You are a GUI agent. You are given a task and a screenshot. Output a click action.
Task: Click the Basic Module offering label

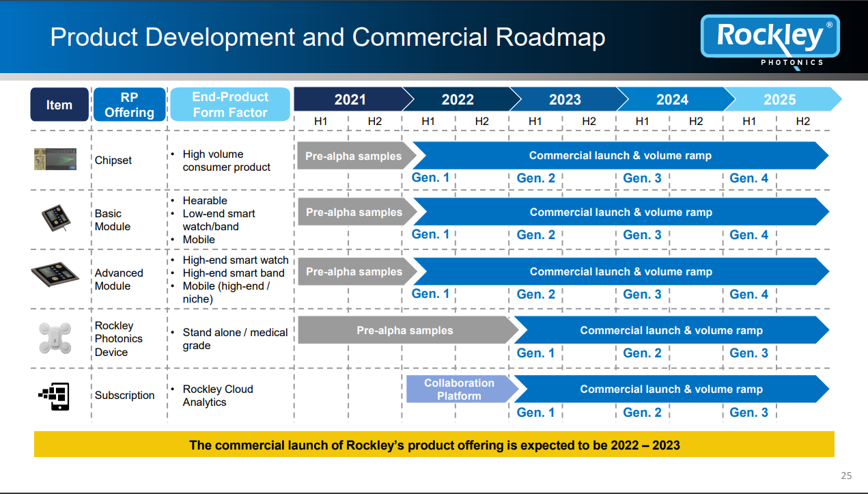click(x=113, y=220)
